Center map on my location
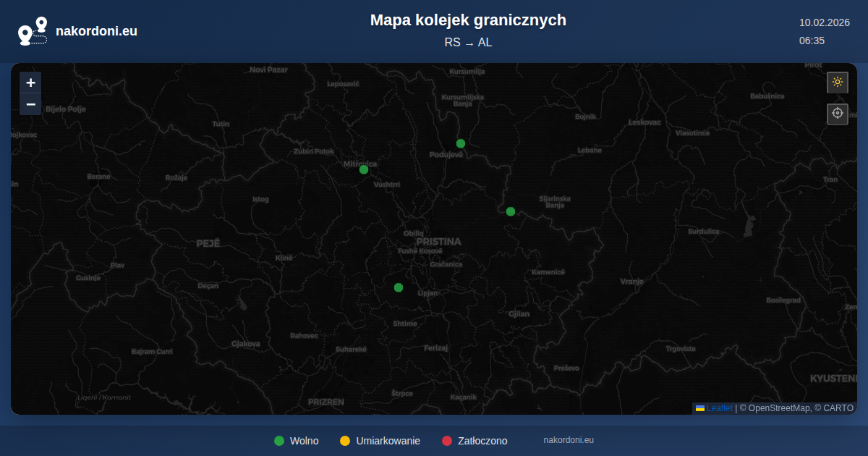This screenshot has height=456, width=868. click(x=838, y=114)
